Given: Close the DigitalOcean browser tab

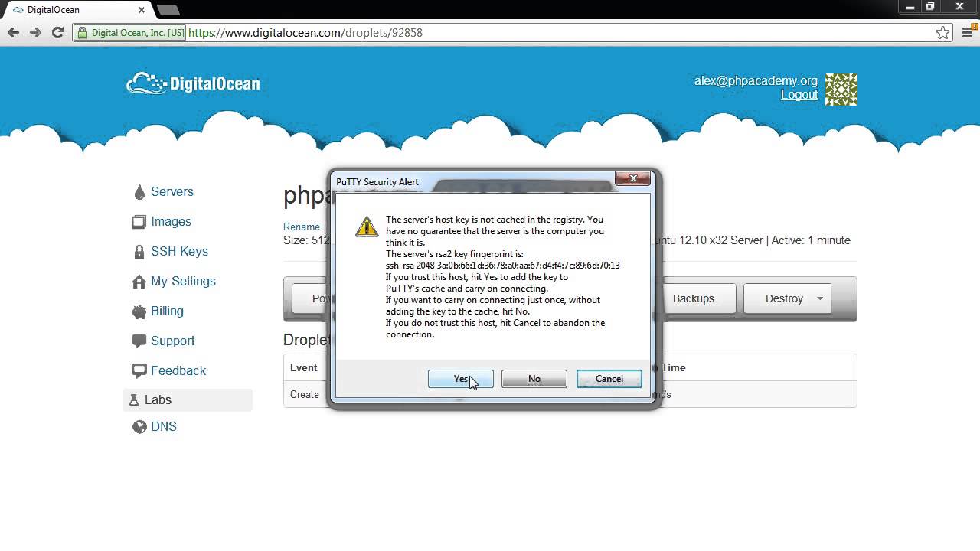Looking at the screenshot, I should point(142,10).
